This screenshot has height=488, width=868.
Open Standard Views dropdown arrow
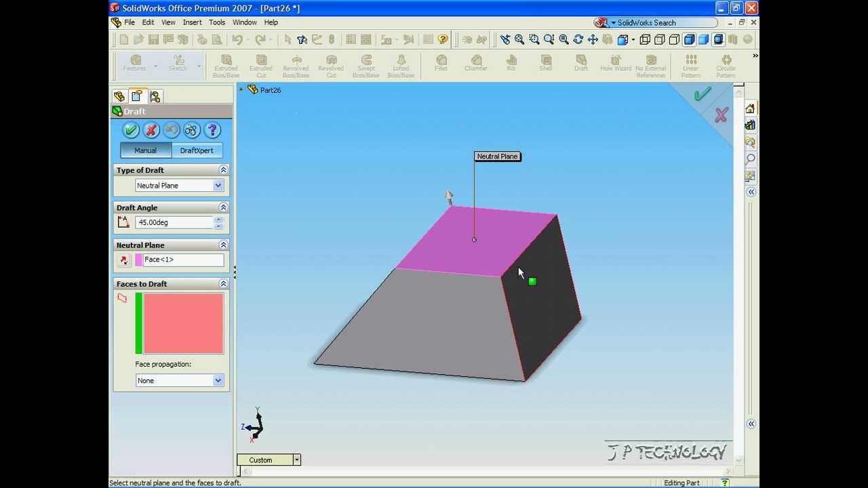click(x=632, y=39)
